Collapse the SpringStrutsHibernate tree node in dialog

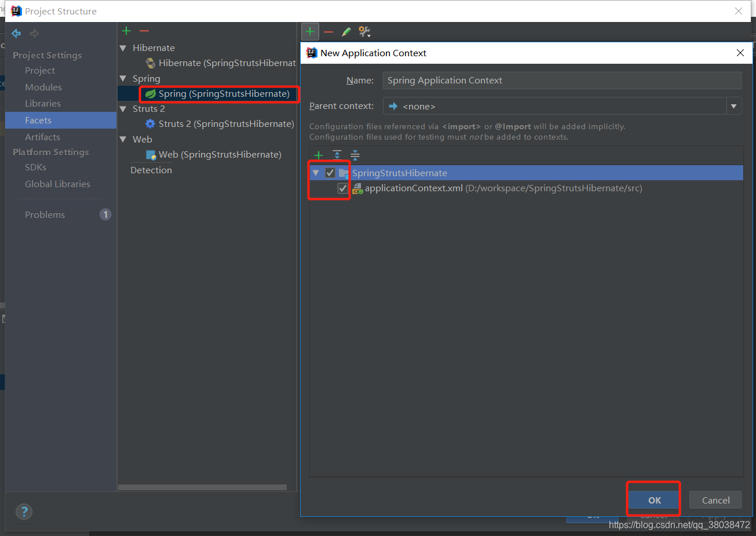pyautogui.click(x=316, y=173)
